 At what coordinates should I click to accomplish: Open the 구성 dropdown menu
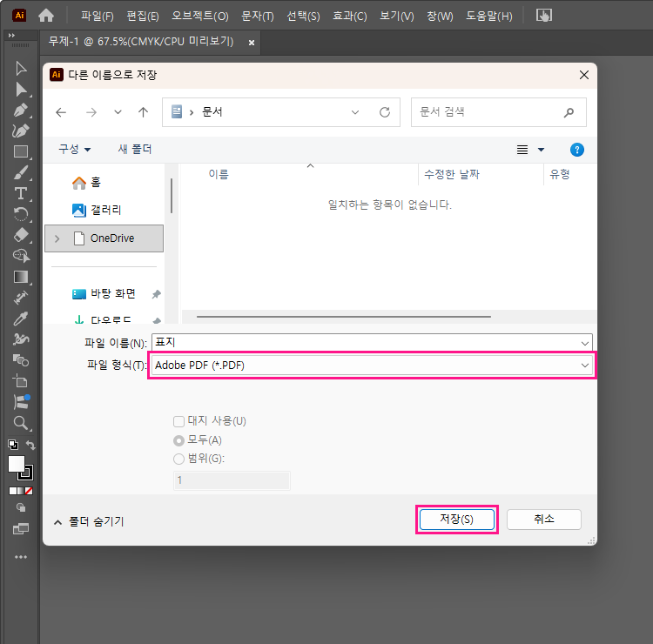[x=75, y=150]
